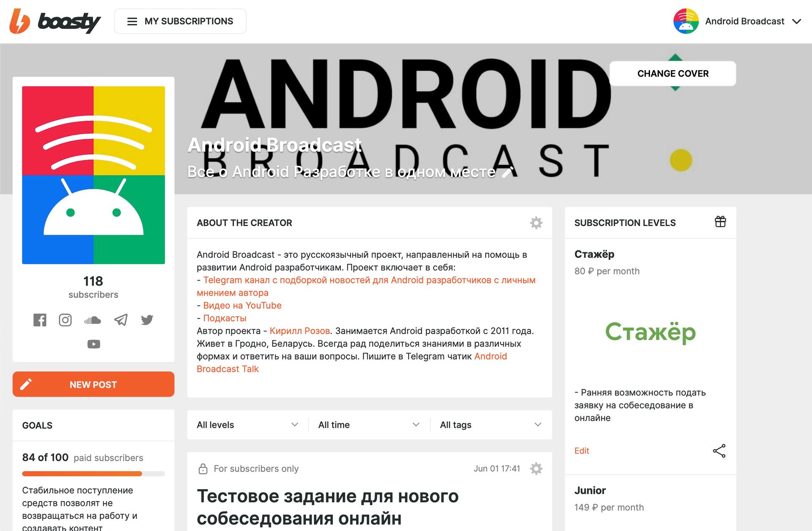The image size is (812, 531).
Task: Open the SoundCloud social link
Action: click(x=93, y=320)
